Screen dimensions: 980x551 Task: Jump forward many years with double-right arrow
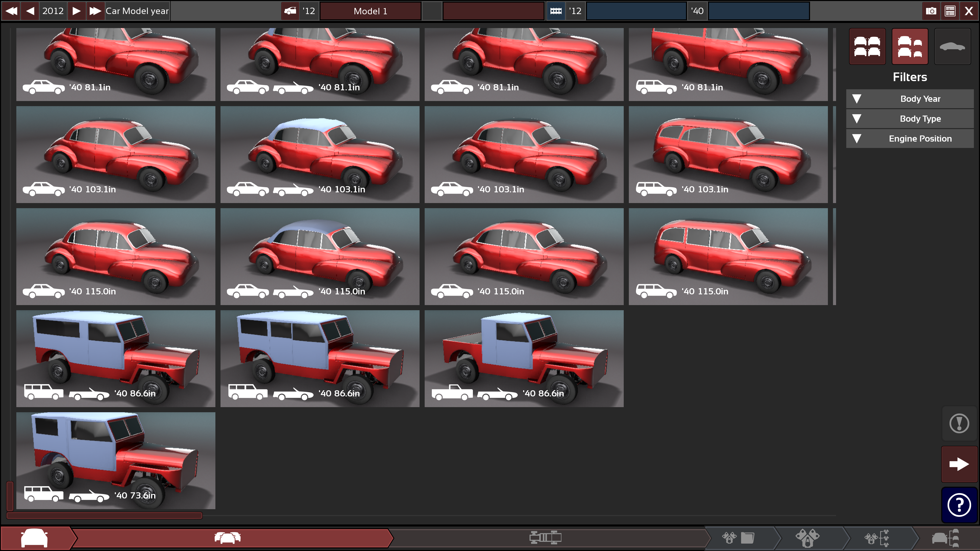[x=95, y=11]
